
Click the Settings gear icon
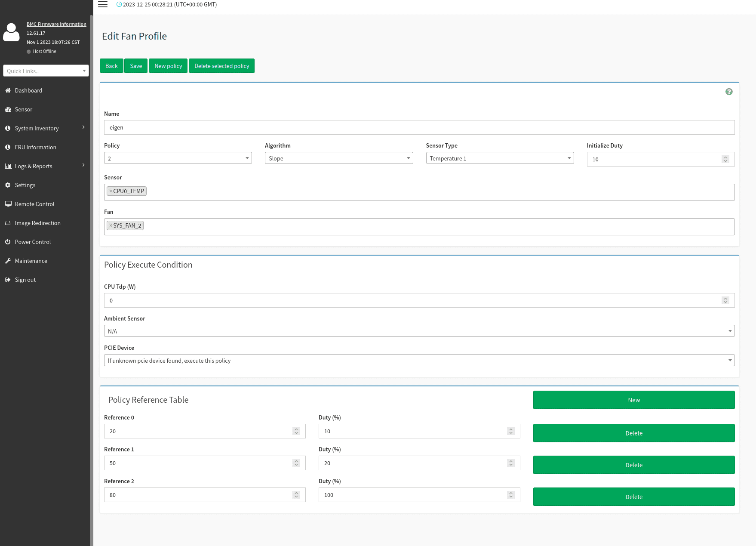pyautogui.click(x=8, y=185)
